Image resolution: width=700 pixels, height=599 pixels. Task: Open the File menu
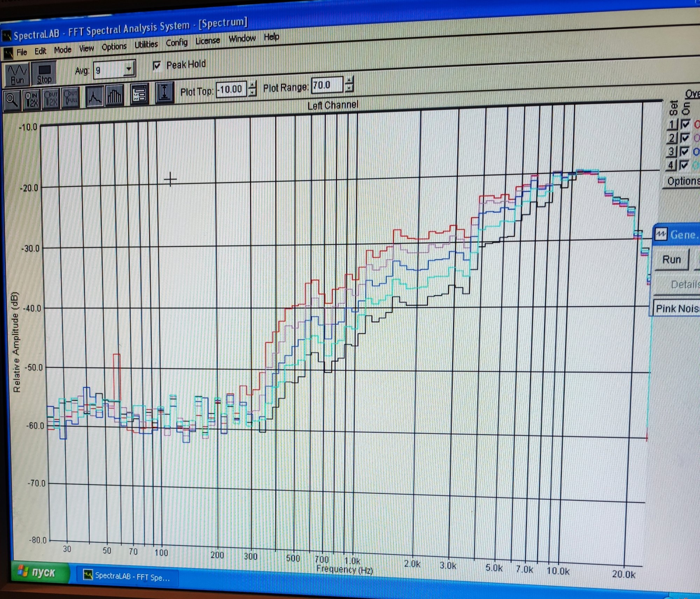click(22, 52)
